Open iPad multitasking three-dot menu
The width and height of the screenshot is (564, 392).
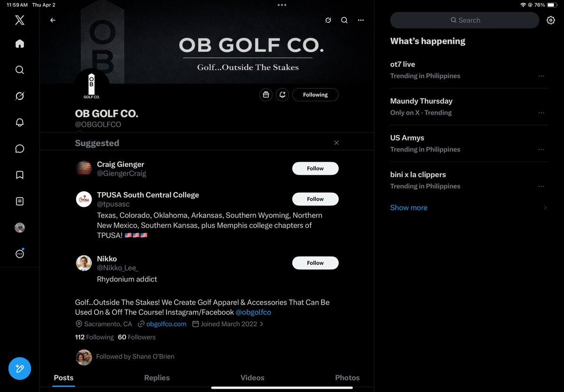[282, 5]
